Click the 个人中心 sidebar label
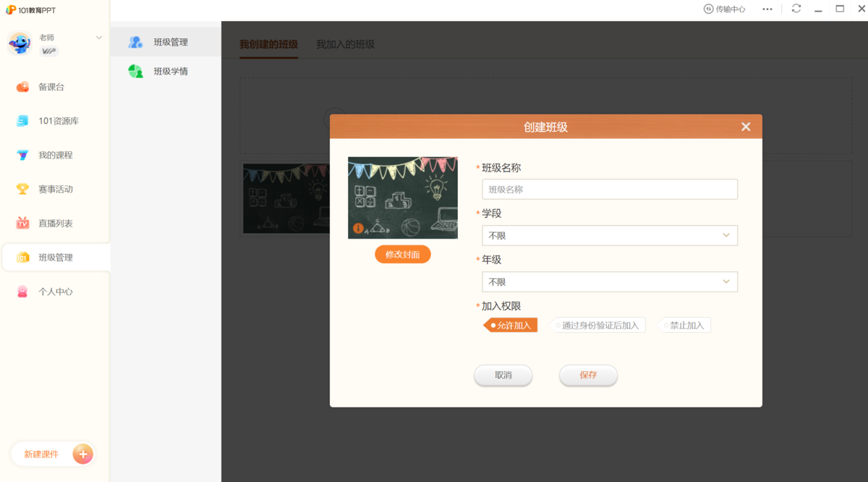868x482 pixels. click(x=56, y=292)
